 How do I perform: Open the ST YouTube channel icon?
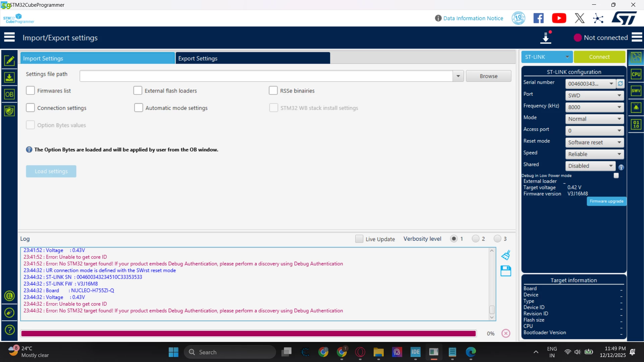559,18
